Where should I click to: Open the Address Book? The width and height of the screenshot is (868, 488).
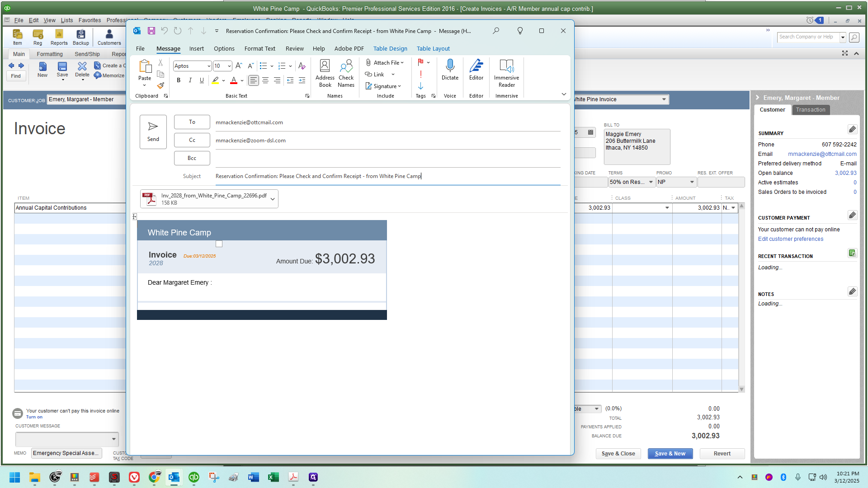pos(325,73)
